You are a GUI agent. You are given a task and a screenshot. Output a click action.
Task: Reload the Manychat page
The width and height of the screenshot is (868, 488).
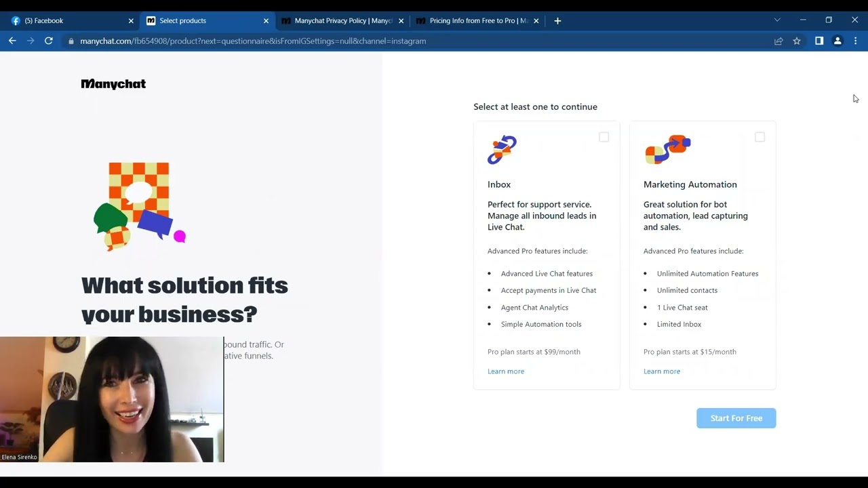(x=49, y=41)
